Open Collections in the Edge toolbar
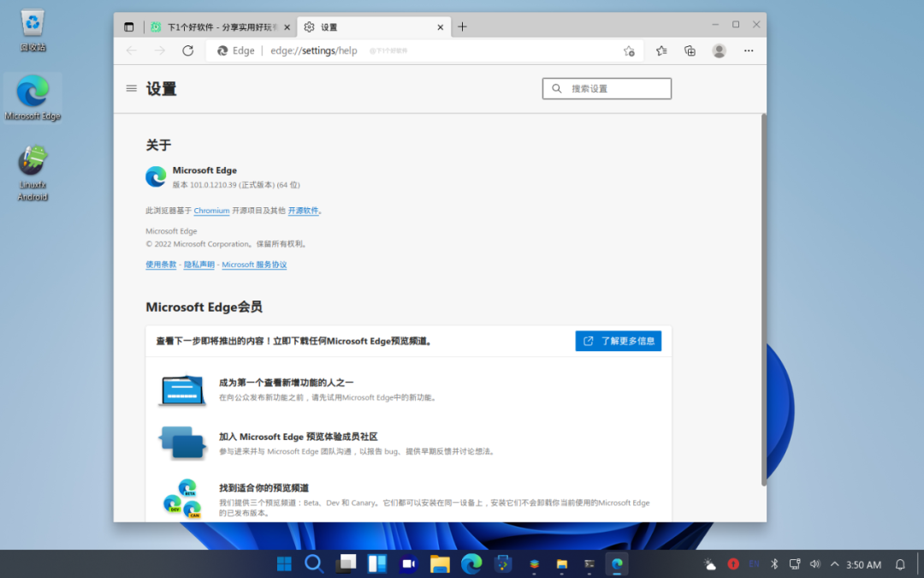This screenshot has height=578, width=924. coord(690,51)
